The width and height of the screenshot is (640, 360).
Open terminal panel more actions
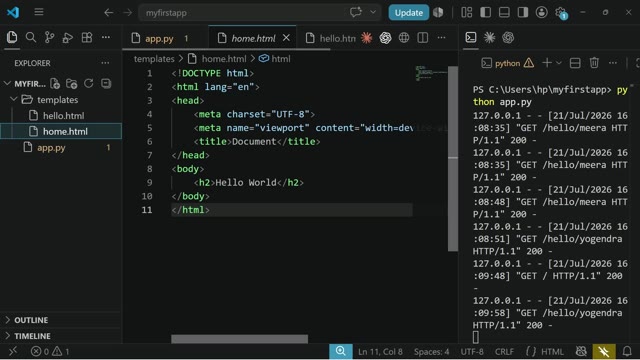(613, 63)
